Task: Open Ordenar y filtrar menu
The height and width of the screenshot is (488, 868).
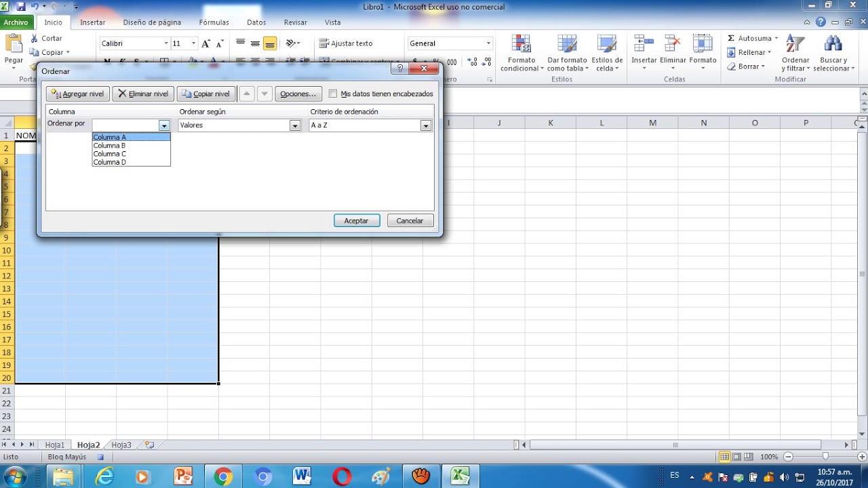Action: click(795, 54)
